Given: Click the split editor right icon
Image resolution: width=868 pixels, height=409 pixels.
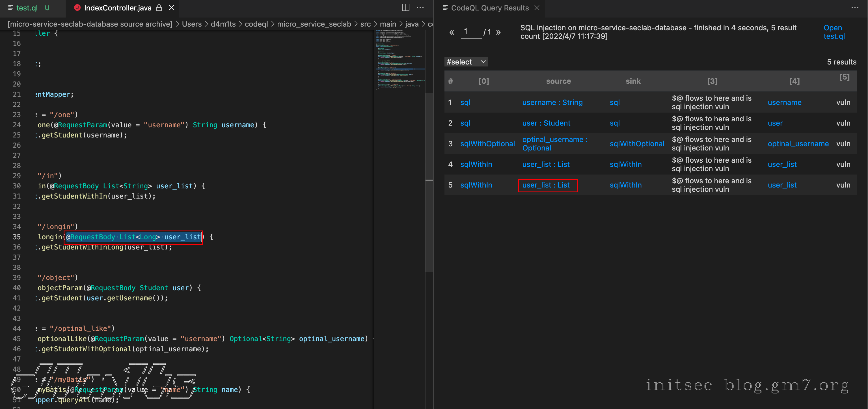Looking at the screenshot, I should (406, 7).
